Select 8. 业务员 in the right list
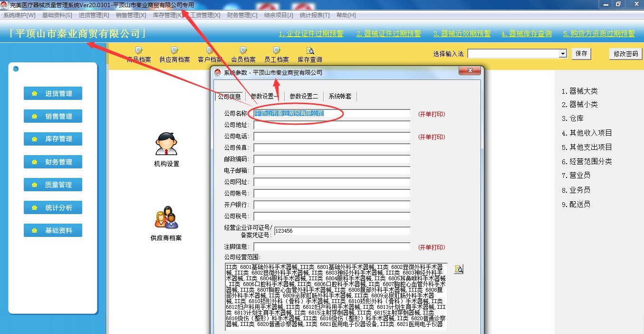Screen dimensions: 644x334 pos(576,190)
